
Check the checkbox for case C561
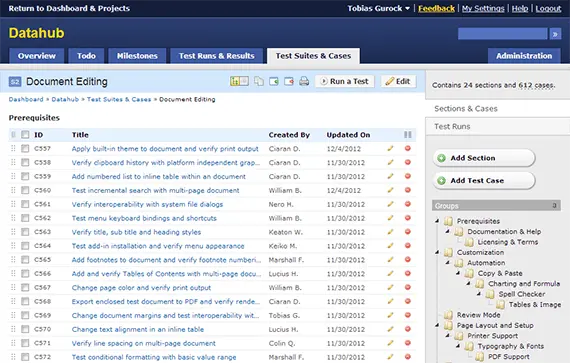[x=25, y=204]
